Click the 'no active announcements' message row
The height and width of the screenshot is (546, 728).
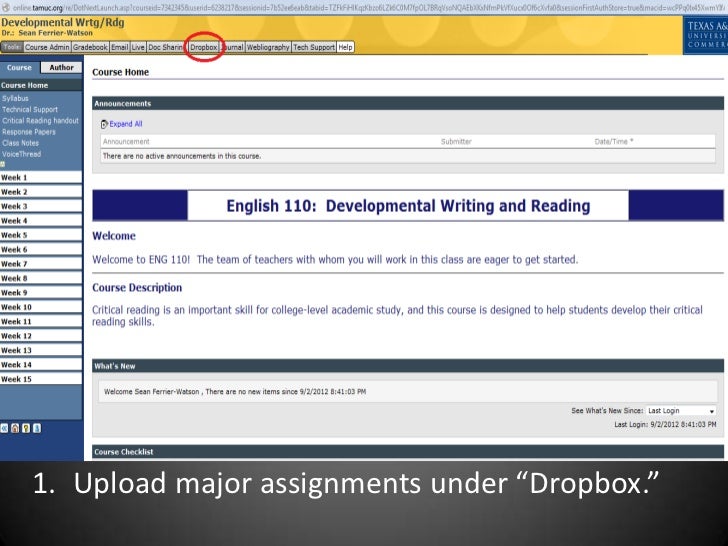(x=408, y=156)
